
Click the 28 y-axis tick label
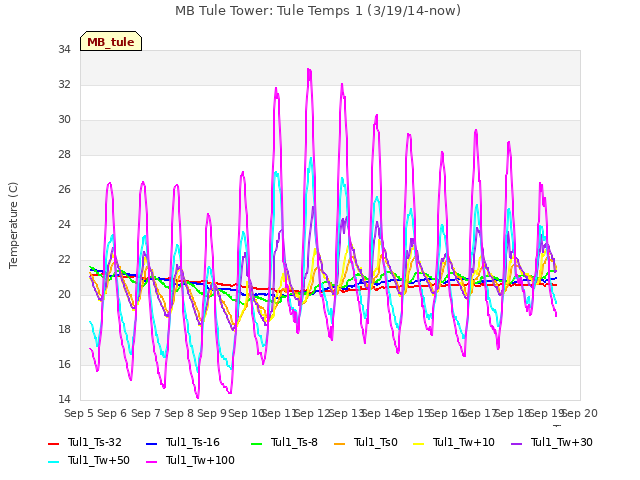[64, 155]
